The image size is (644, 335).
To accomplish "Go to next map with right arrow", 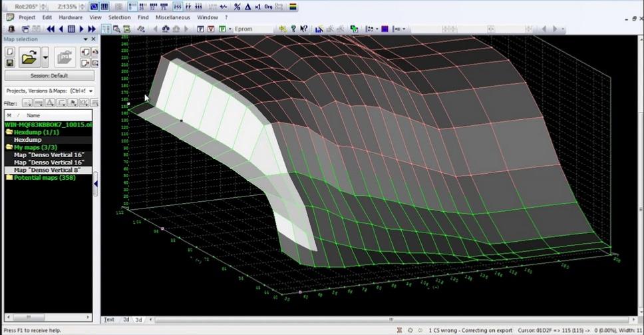I will coord(81,29).
